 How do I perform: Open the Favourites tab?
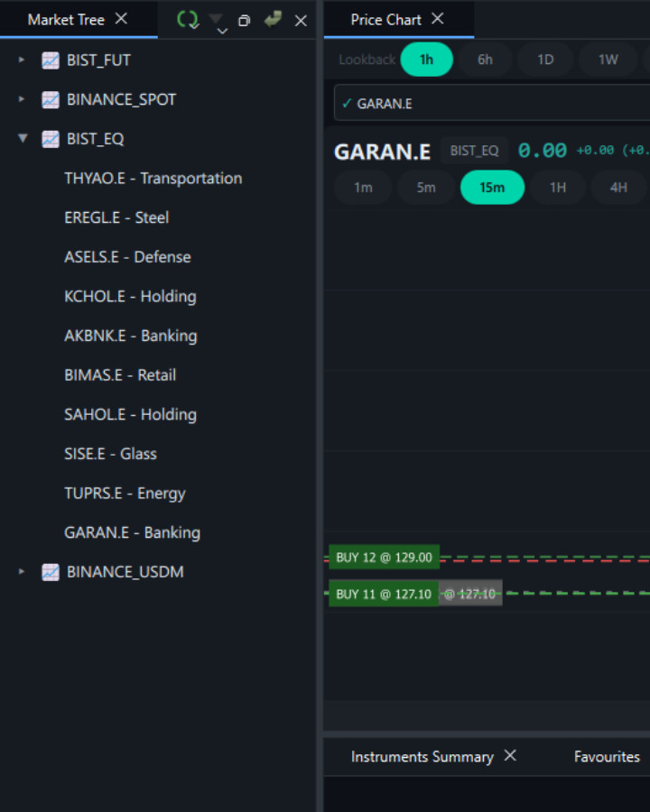(607, 757)
